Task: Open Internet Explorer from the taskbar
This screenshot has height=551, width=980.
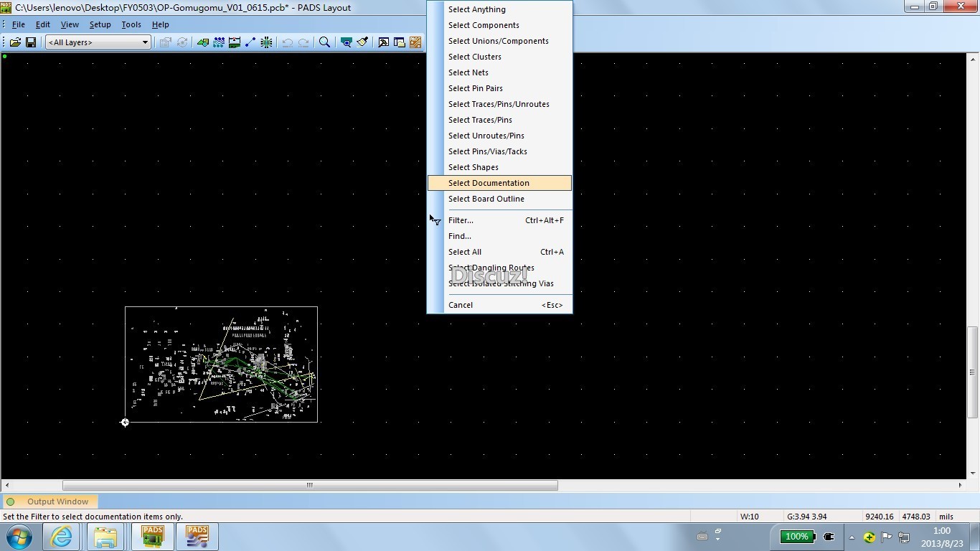Action: 61,537
